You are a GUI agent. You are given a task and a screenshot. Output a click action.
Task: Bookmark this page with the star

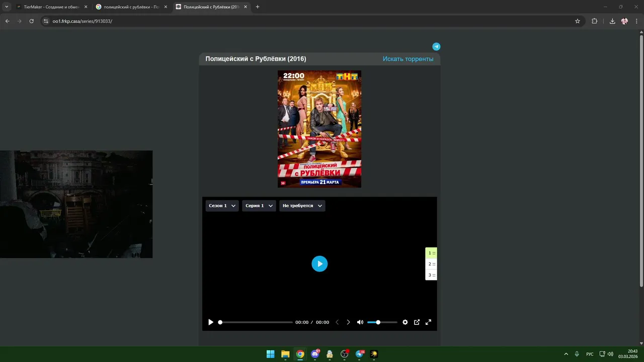pos(578,21)
